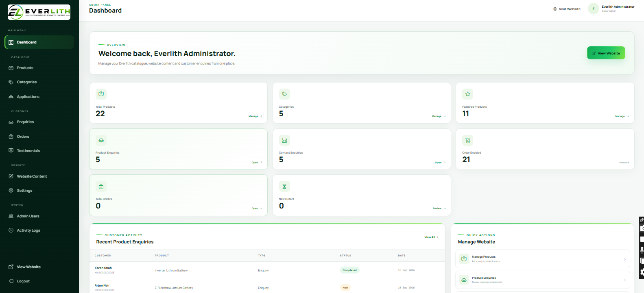
Task: Click View Website in the sidebar footer
Action: click(x=39, y=267)
